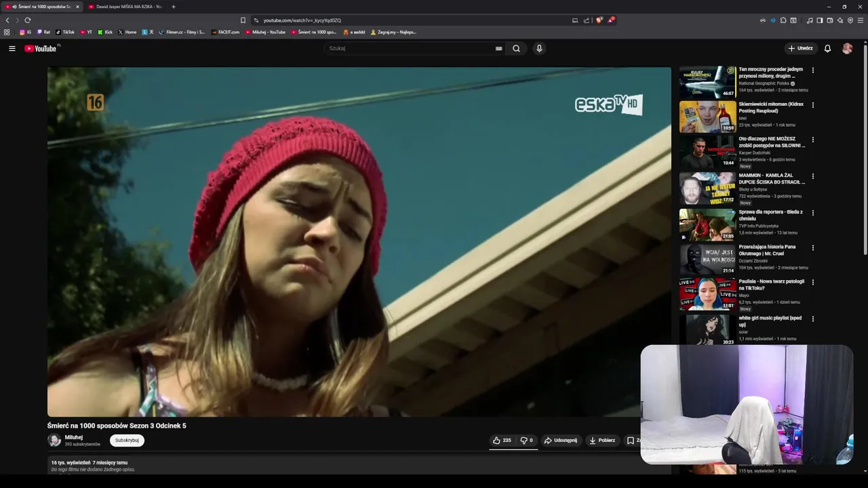Open options for 'Sprawa dla reportera' video
Viewport: 868px width, 488px height.
coord(813,213)
